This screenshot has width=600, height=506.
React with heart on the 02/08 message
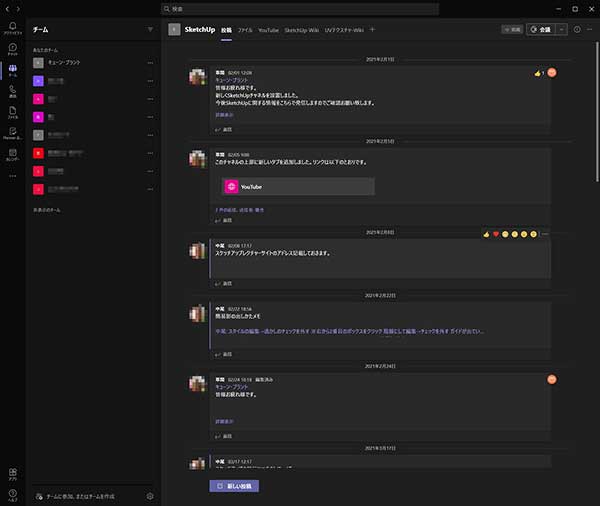pyautogui.click(x=496, y=234)
